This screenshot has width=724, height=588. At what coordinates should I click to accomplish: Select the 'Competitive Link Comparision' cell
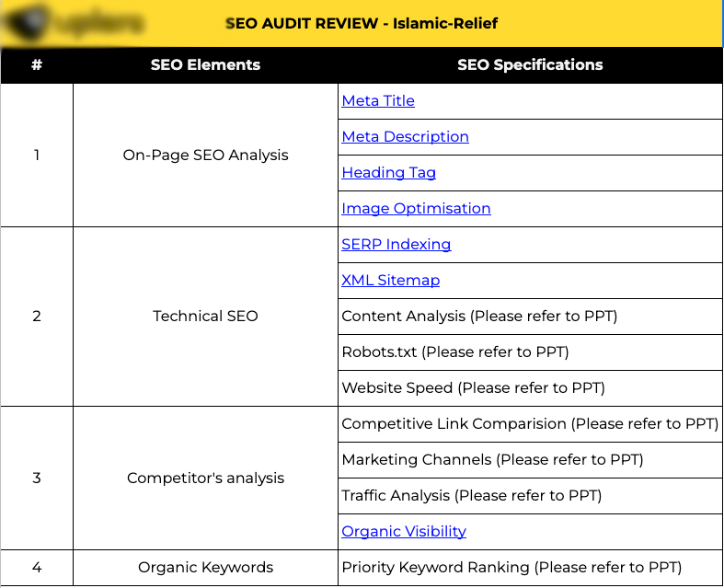530,424
